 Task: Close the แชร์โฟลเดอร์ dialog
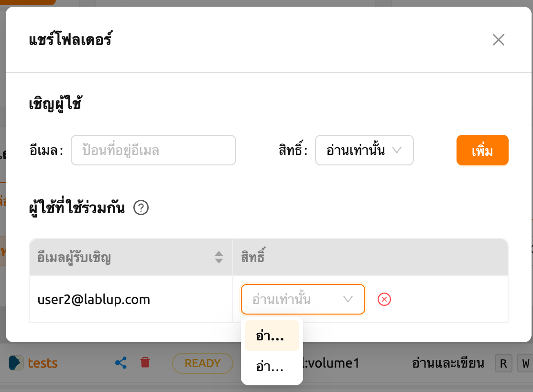click(498, 40)
